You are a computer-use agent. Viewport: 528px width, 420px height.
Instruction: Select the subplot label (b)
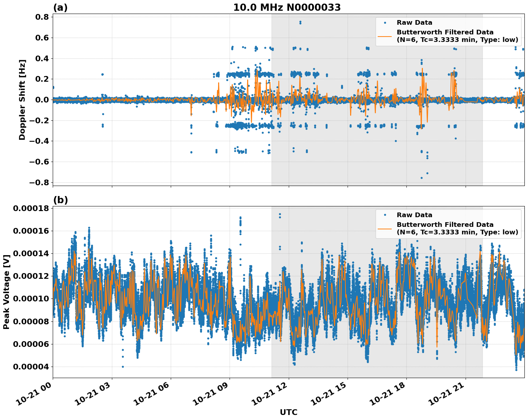click(60, 199)
